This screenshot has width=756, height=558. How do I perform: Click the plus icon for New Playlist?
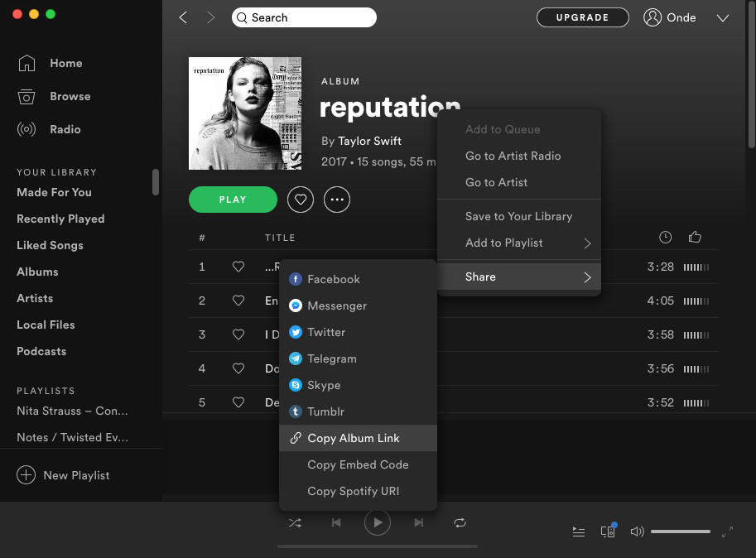[26, 474]
